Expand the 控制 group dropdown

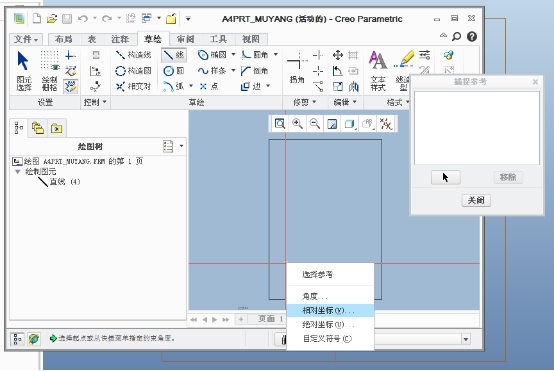point(95,102)
